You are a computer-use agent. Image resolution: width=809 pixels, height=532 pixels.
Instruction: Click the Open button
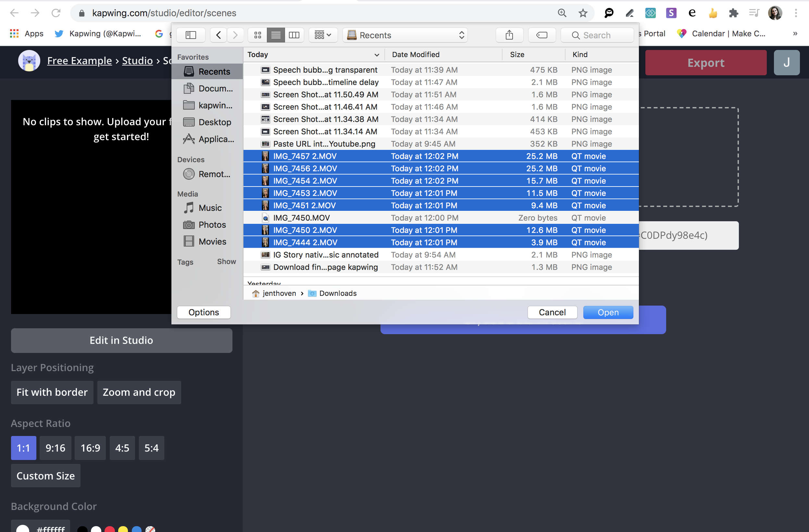(608, 312)
